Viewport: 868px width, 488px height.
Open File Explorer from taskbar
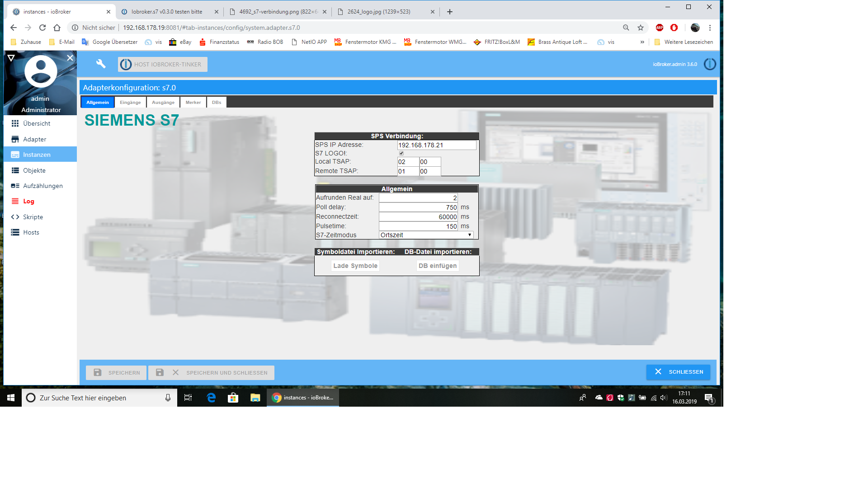click(x=255, y=398)
